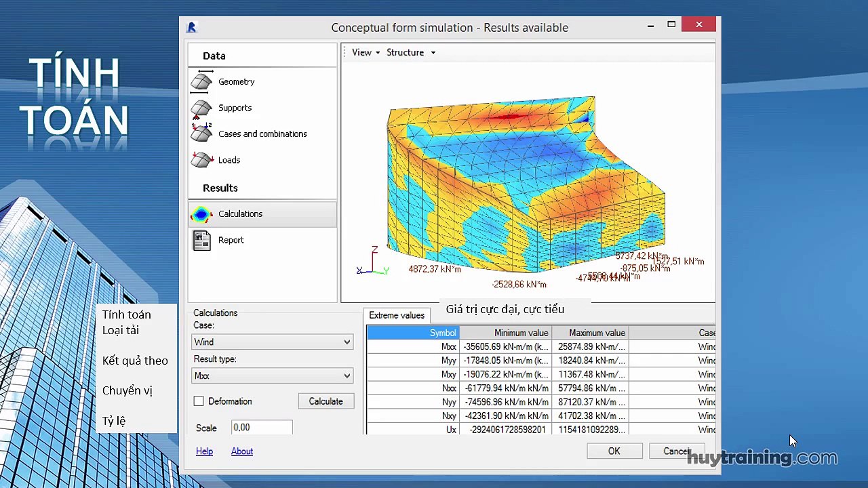Select the Supports label
The height and width of the screenshot is (488, 868).
235,108
